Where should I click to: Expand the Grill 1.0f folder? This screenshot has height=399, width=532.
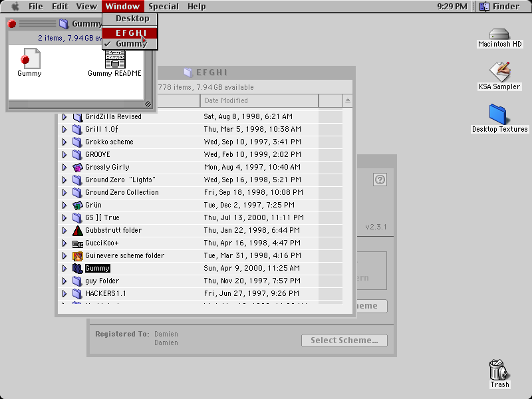(65, 129)
